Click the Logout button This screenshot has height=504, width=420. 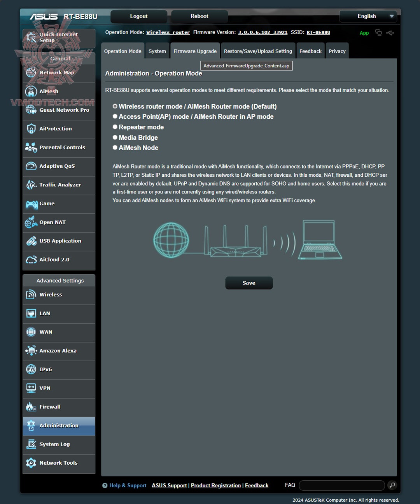[x=139, y=16]
